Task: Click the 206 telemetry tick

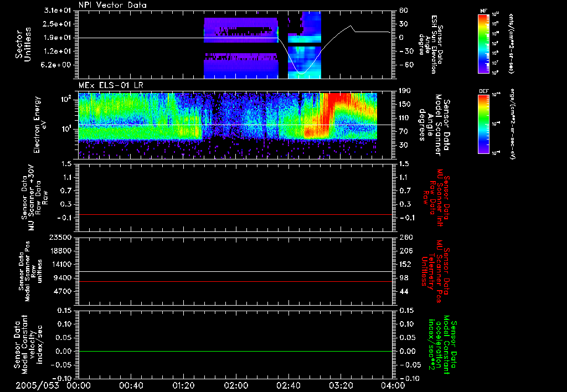Action: (x=406, y=251)
